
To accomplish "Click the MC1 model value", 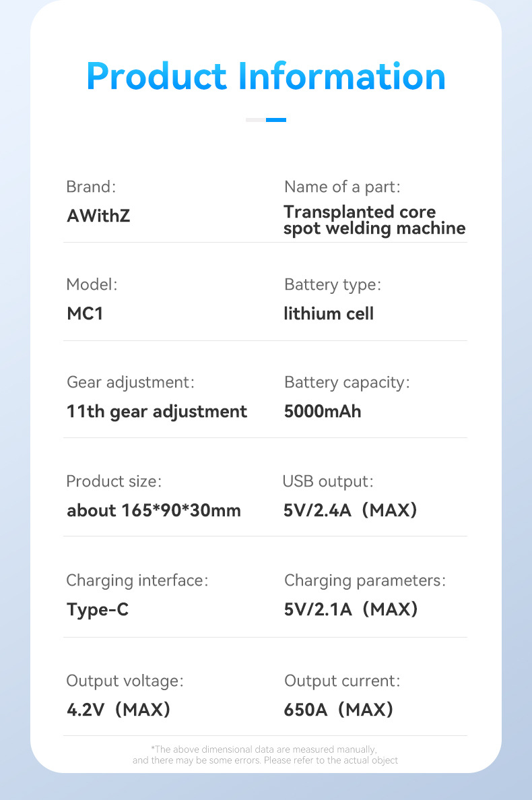I will (85, 313).
